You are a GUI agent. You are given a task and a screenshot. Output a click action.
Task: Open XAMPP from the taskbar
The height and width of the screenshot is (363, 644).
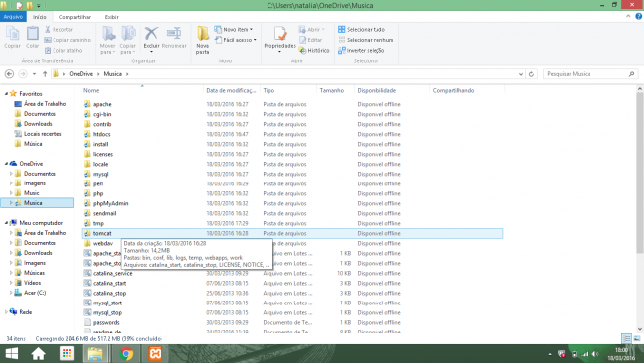point(156,353)
